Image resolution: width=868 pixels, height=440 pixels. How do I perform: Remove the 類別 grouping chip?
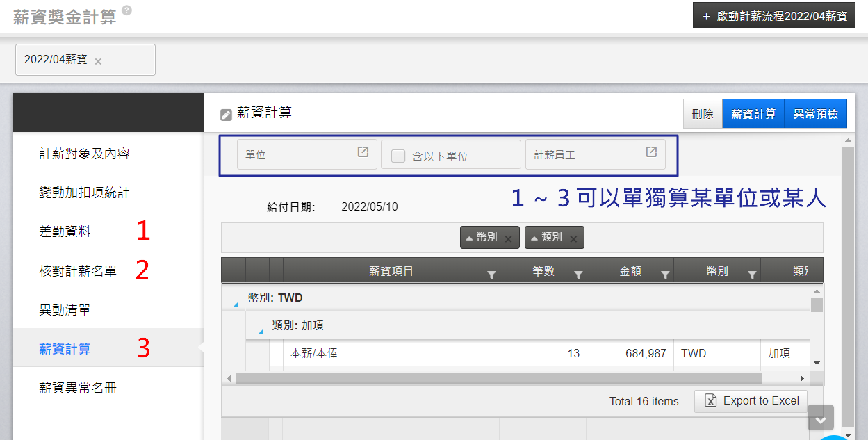(x=573, y=238)
